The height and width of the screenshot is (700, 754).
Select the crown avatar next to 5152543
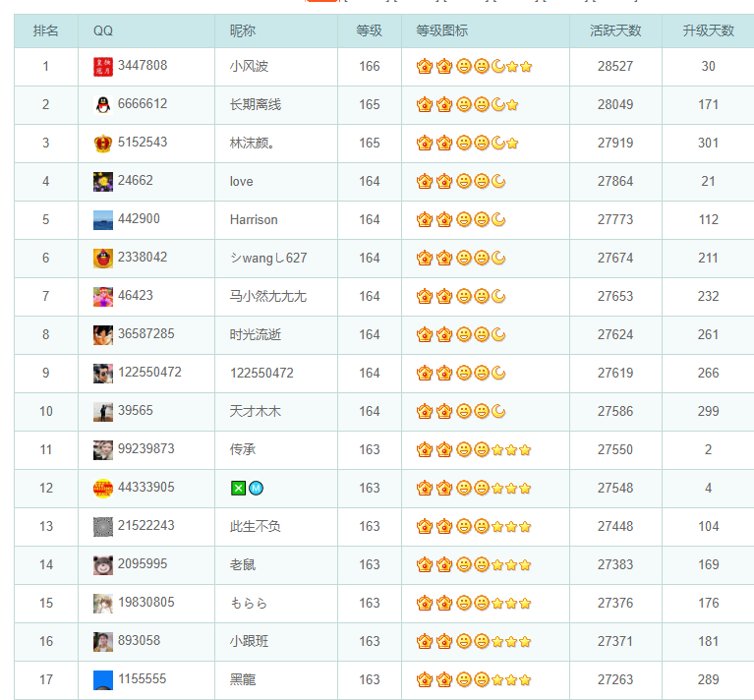103,144
